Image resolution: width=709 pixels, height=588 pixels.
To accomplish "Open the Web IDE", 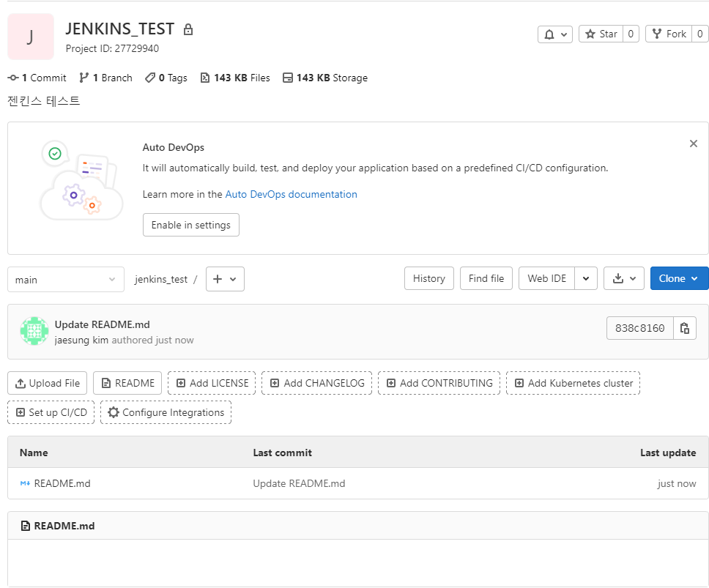I will pyautogui.click(x=546, y=278).
